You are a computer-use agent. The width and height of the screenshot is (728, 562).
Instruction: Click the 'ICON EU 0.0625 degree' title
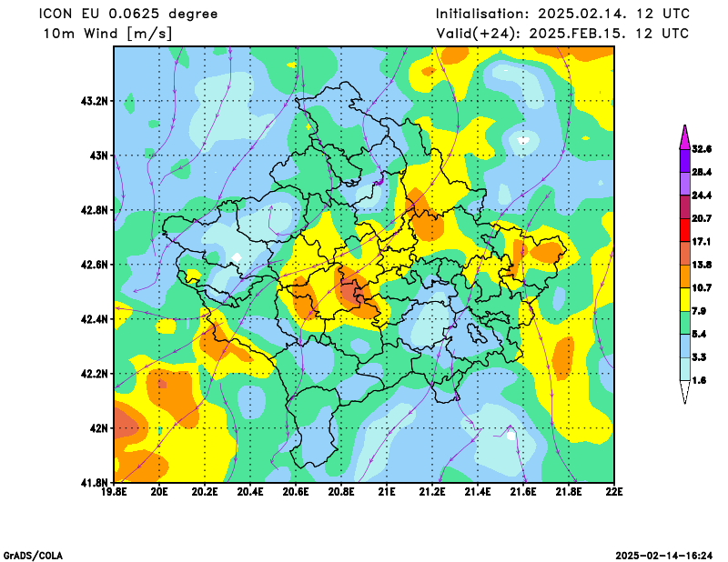(x=128, y=15)
